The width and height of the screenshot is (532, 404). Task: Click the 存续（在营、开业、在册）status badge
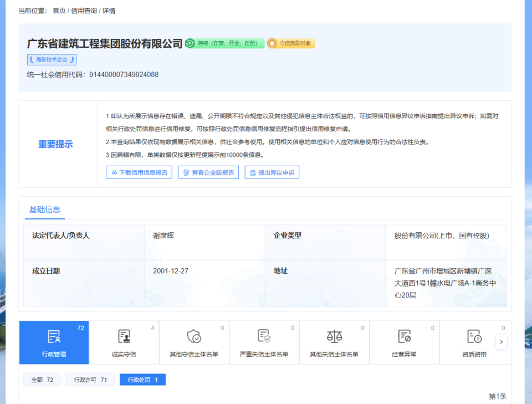(224, 43)
